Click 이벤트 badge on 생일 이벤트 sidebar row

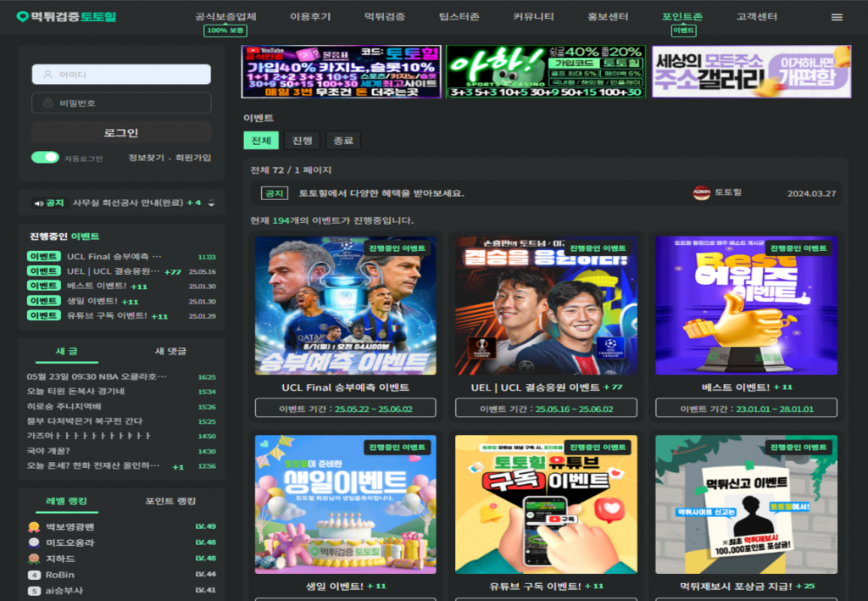[x=44, y=300]
